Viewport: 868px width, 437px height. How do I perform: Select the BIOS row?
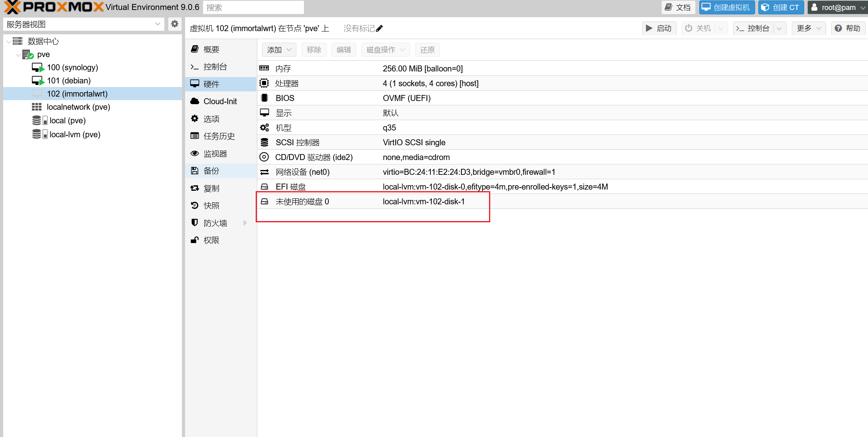tap(562, 98)
